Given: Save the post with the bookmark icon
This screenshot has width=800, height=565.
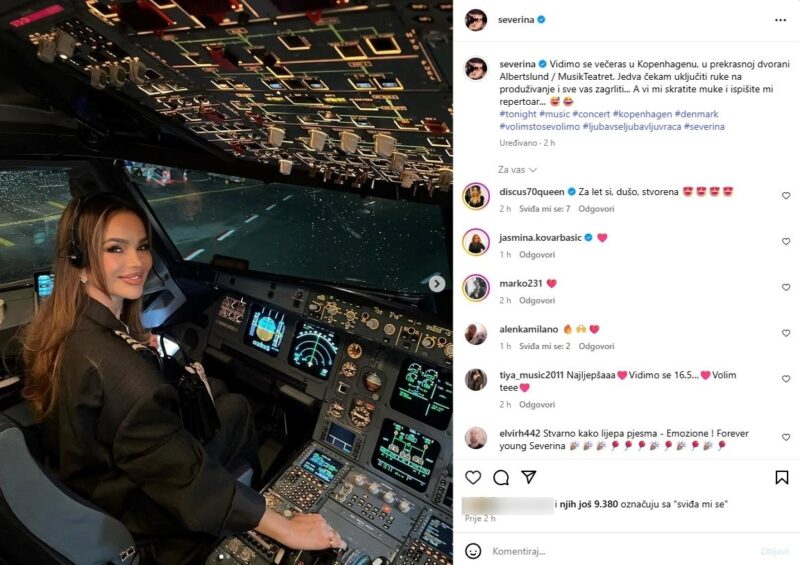Looking at the screenshot, I should (x=782, y=477).
